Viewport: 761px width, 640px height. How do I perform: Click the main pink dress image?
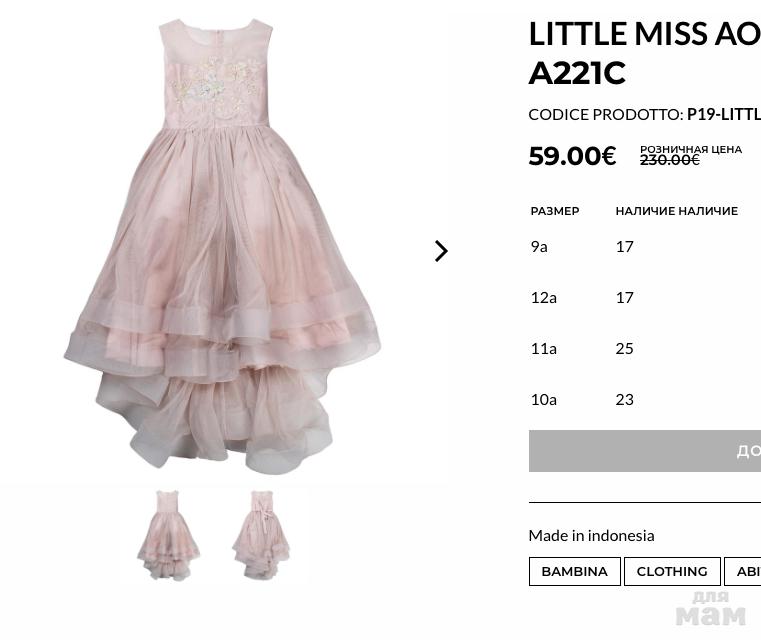(x=221, y=245)
